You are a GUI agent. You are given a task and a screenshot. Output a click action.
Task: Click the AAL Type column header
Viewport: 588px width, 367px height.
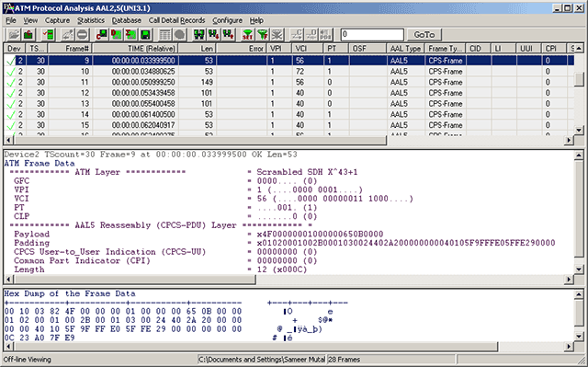click(x=405, y=49)
